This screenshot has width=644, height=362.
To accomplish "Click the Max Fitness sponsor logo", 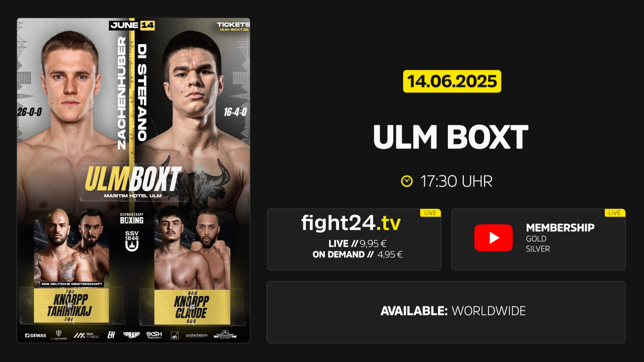I will coord(86,335).
